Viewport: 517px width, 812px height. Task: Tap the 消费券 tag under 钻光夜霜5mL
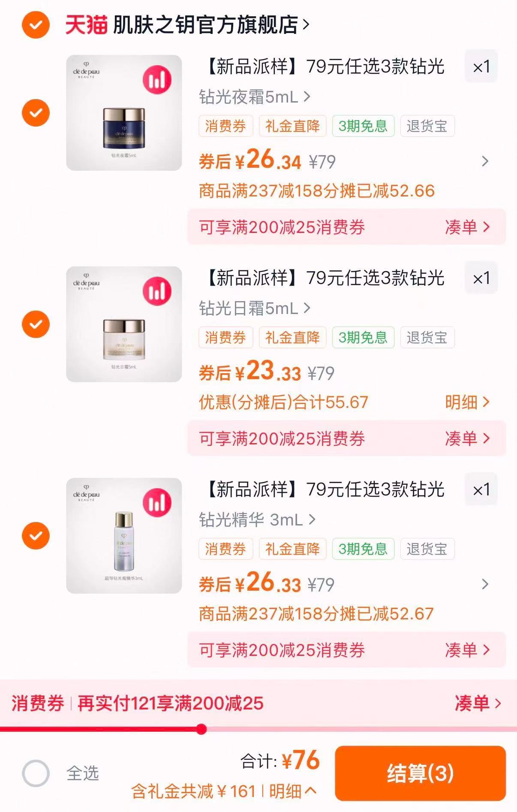(225, 126)
